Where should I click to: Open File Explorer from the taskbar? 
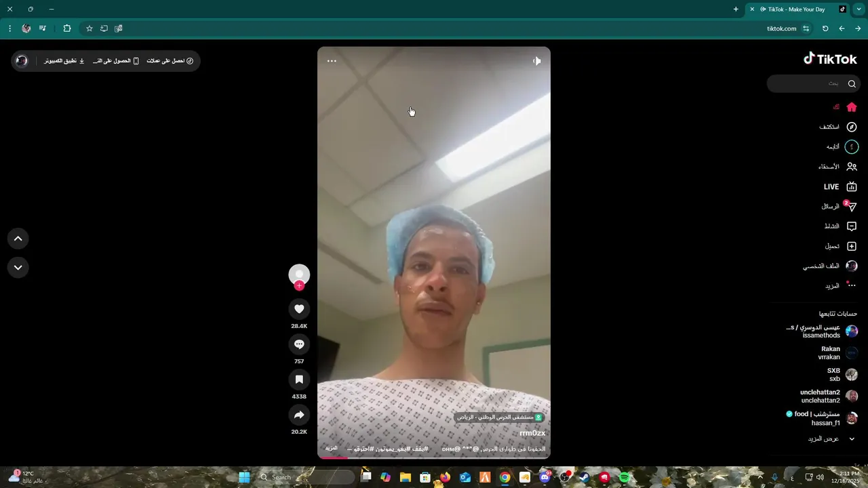point(406,477)
